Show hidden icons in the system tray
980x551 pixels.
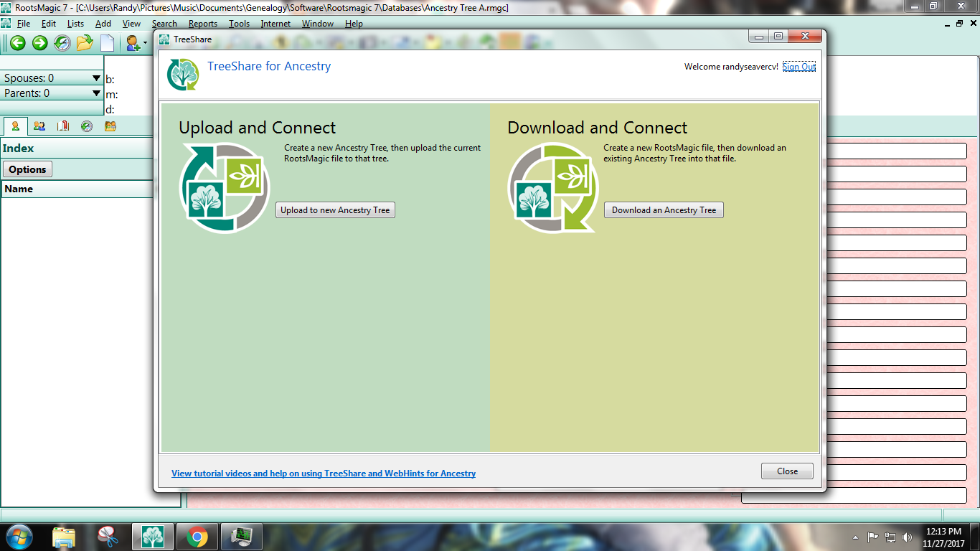point(855,537)
